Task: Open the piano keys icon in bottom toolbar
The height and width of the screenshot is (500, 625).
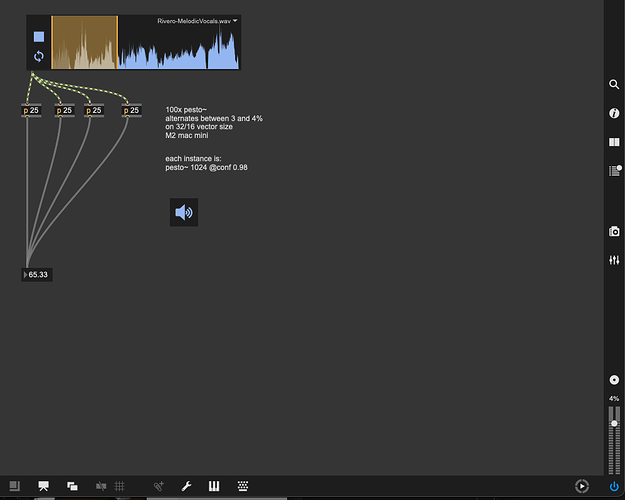Action: pos(214,486)
